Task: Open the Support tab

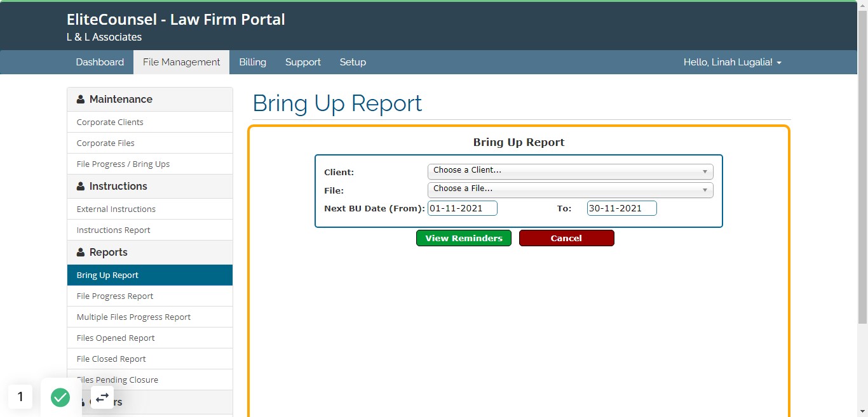Action: (x=302, y=62)
